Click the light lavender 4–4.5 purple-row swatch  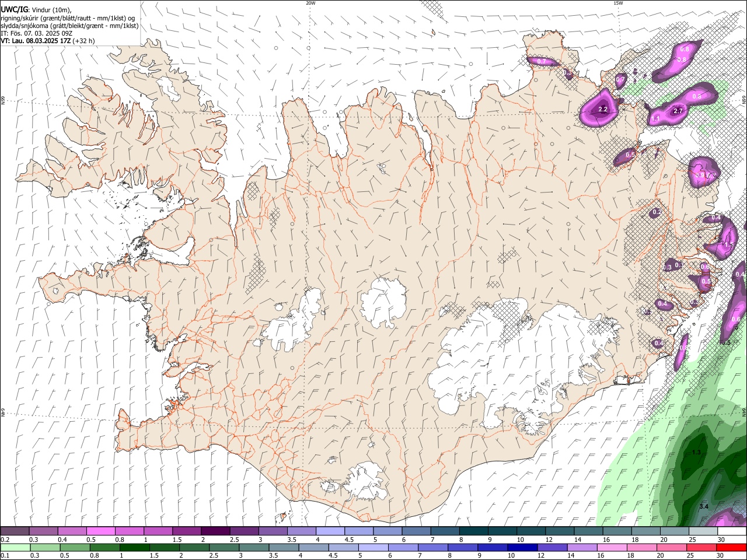tap(330, 531)
